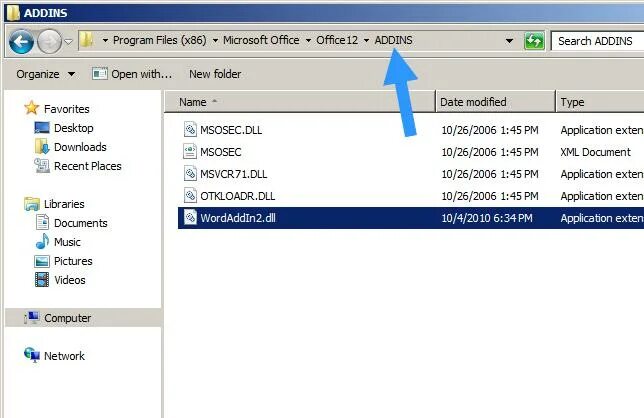Select Favorites in navigation pane
644x418 pixels.
(67, 109)
